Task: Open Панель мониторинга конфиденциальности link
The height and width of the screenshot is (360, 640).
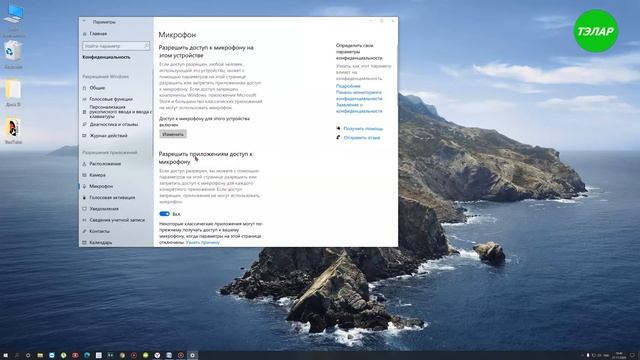Action: [x=359, y=96]
